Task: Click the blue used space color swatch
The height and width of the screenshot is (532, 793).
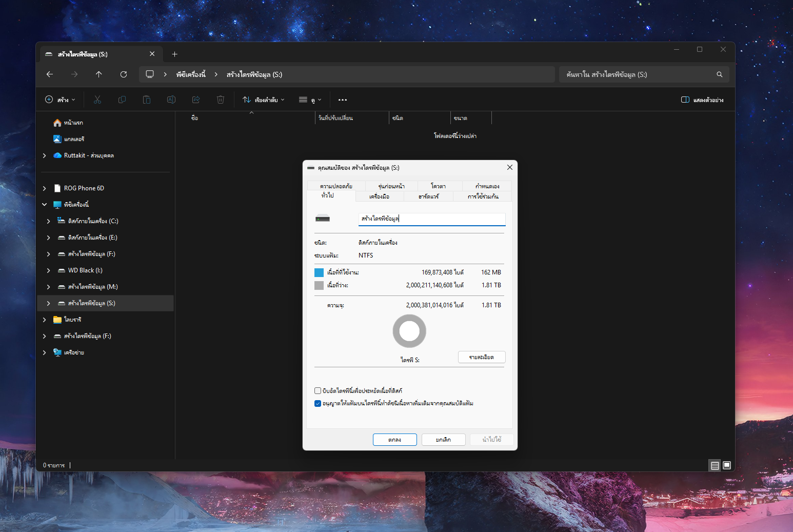Action: click(319, 272)
